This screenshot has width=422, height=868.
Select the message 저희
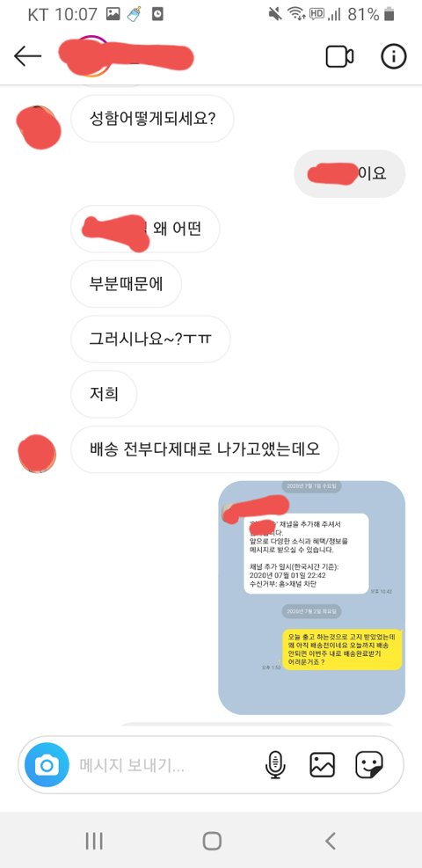(104, 394)
